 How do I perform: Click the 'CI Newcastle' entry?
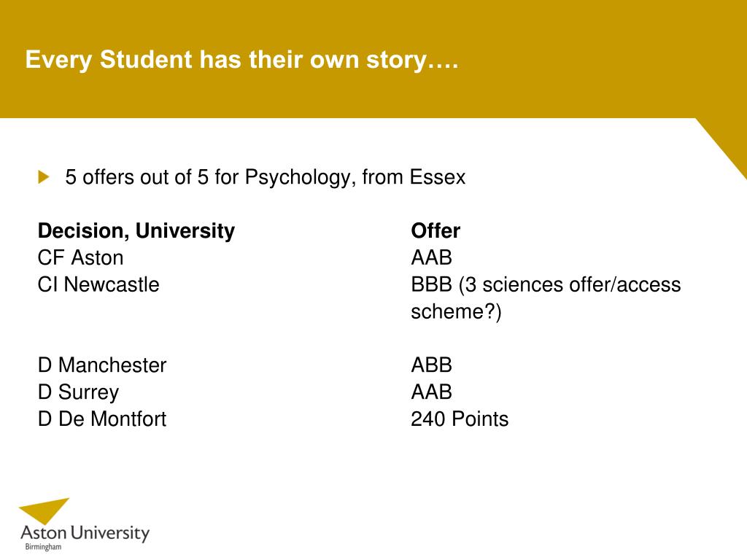[x=98, y=284]
